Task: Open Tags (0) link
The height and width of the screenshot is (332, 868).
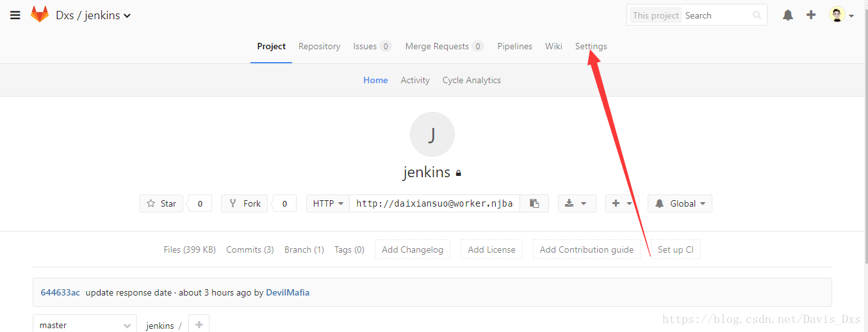Action: (x=349, y=249)
